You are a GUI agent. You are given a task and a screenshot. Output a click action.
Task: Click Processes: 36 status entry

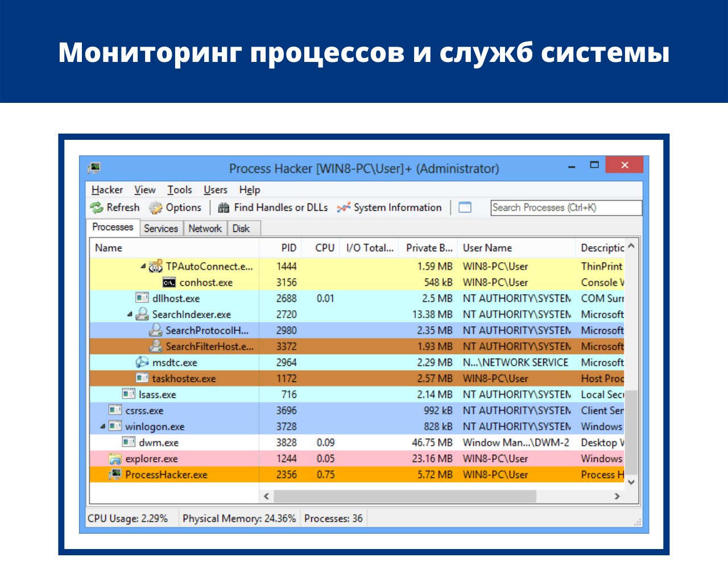point(333,518)
